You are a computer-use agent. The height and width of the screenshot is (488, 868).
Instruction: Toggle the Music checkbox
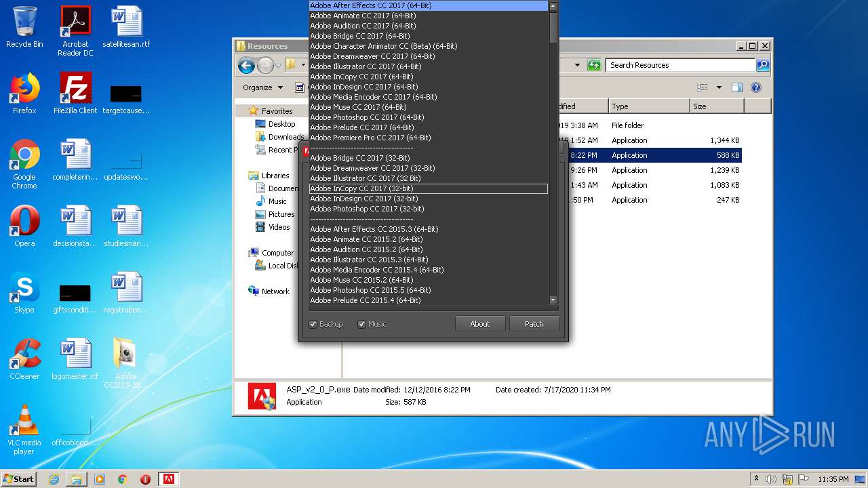point(372,324)
